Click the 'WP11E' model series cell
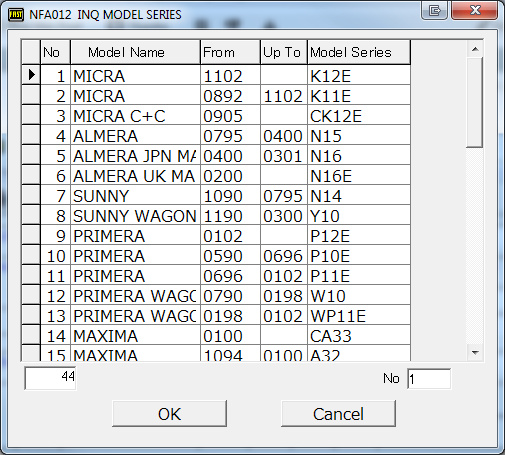The height and width of the screenshot is (455, 505). (x=359, y=315)
